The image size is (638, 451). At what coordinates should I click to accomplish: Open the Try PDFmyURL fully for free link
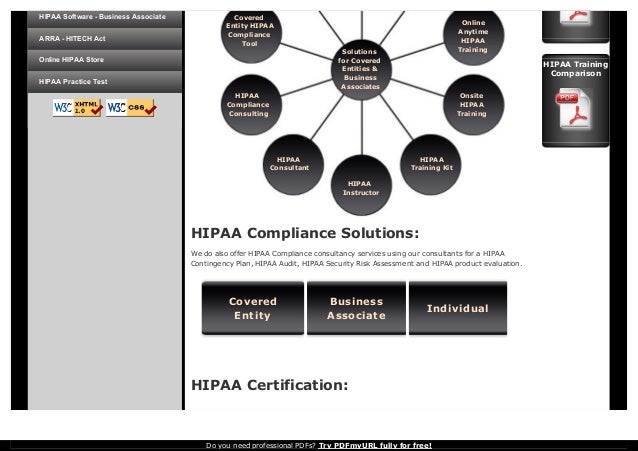tap(375, 445)
